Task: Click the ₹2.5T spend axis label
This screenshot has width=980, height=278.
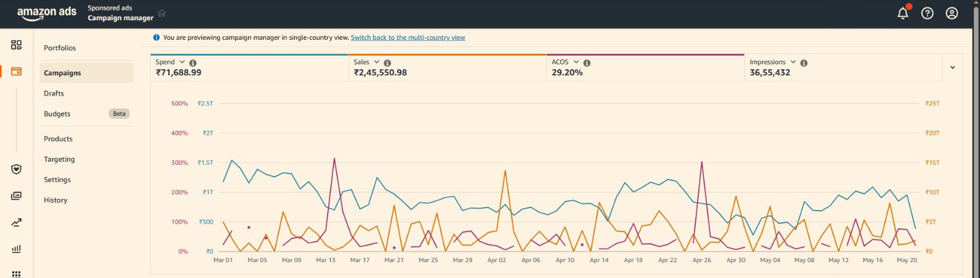Action: (x=205, y=103)
